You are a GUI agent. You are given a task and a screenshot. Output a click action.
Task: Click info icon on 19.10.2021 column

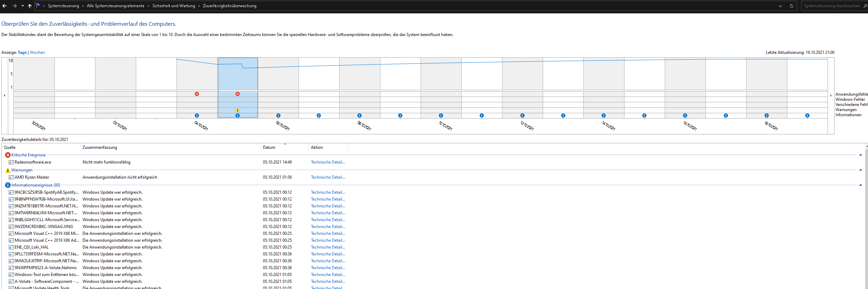[x=807, y=116]
